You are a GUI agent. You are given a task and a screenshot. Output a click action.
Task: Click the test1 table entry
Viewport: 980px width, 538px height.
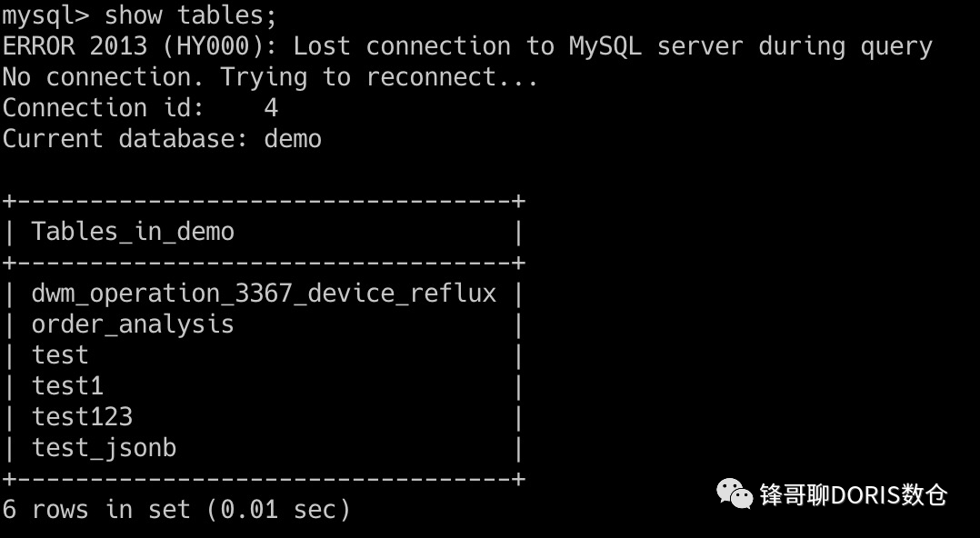(67, 385)
